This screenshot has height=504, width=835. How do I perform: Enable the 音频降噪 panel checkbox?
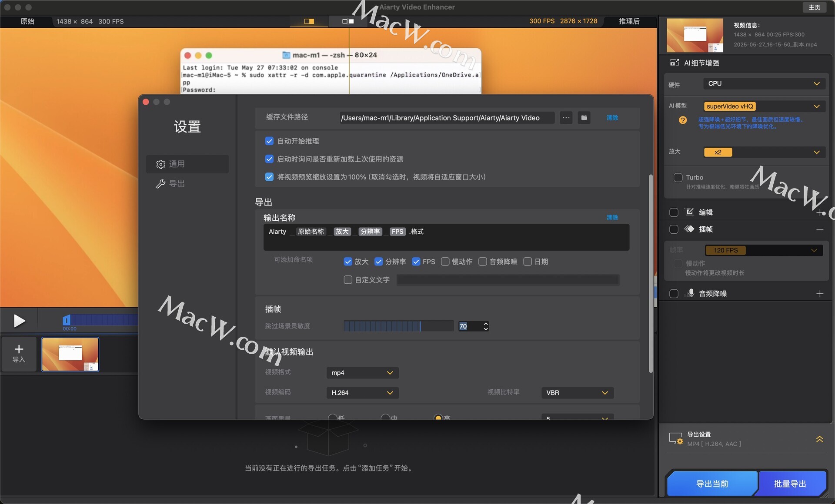click(x=674, y=294)
